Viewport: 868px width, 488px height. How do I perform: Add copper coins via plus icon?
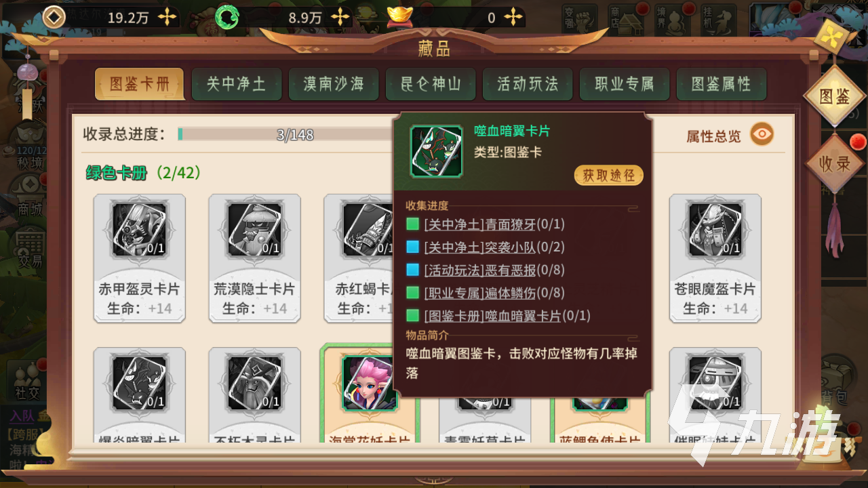click(167, 17)
